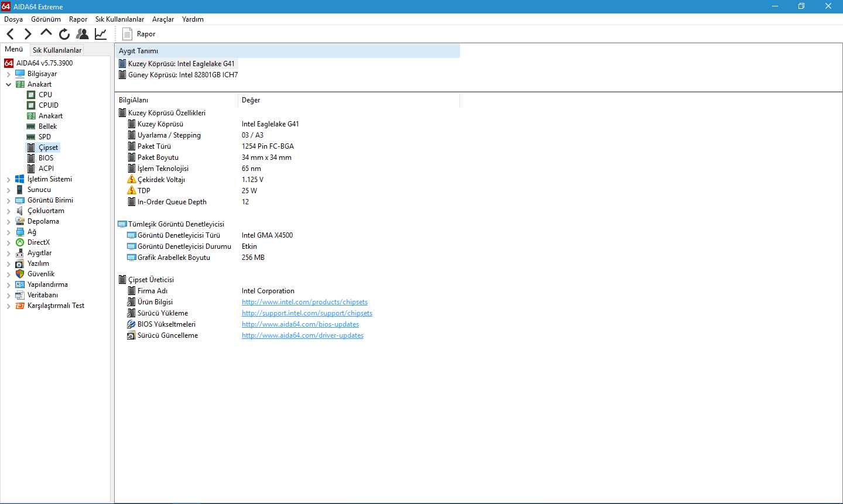Click the Değer column header

[349, 100]
